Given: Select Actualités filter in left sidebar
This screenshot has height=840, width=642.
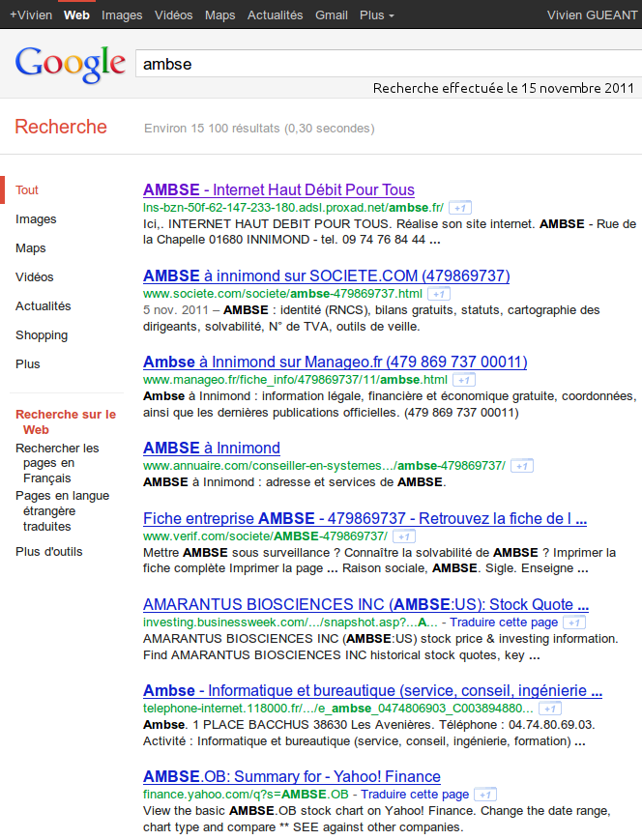Looking at the screenshot, I should (43, 305).
